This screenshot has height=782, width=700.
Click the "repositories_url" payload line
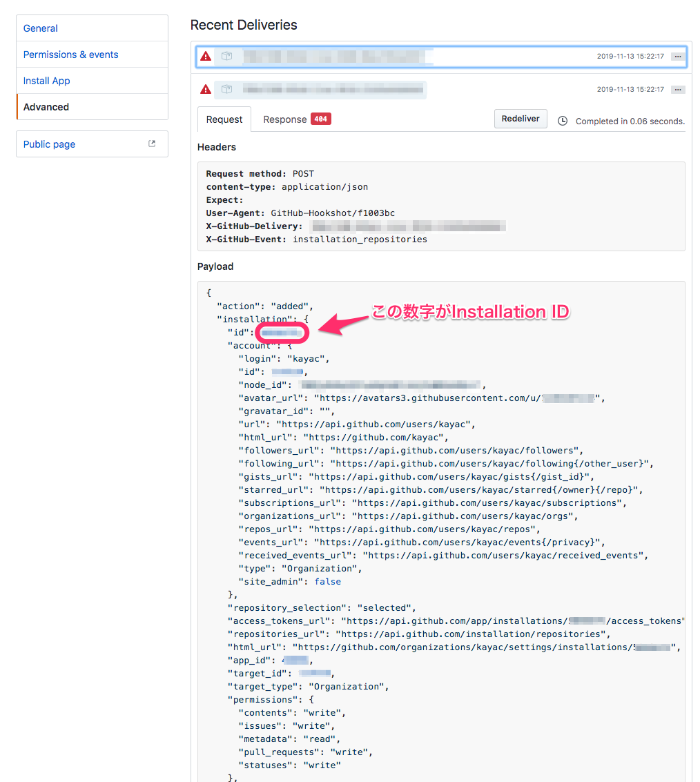click(419, 634)
